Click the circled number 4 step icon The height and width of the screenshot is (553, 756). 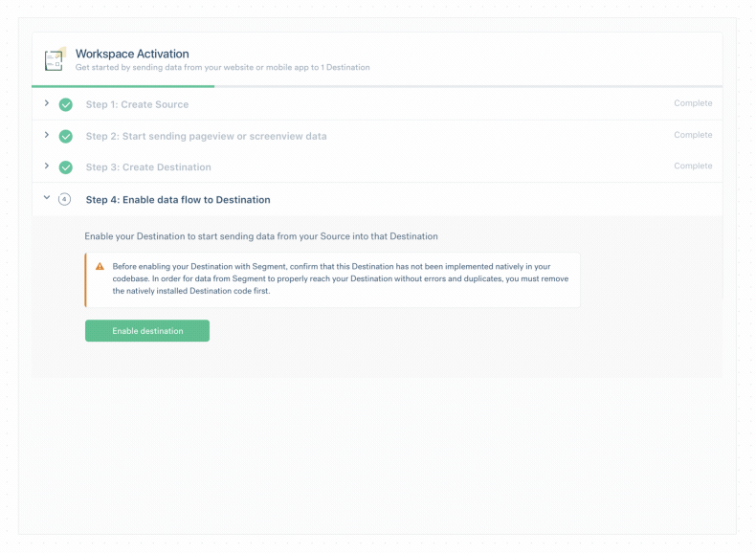tap(65, 199)
